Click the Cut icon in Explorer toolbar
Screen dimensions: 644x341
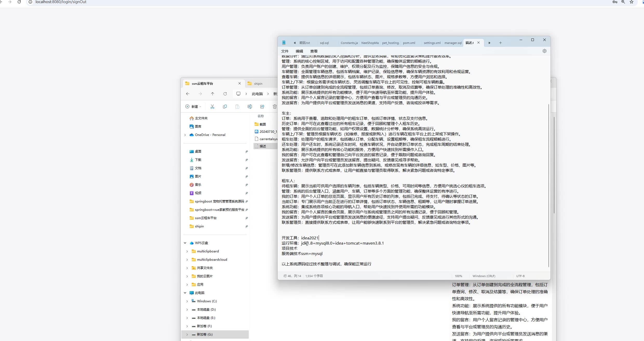212,107
